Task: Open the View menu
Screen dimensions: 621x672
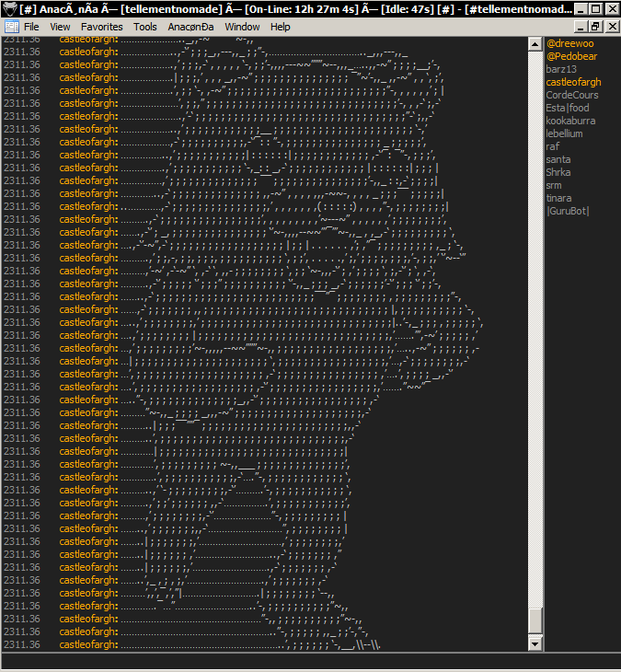Action: tap(60, 27)
